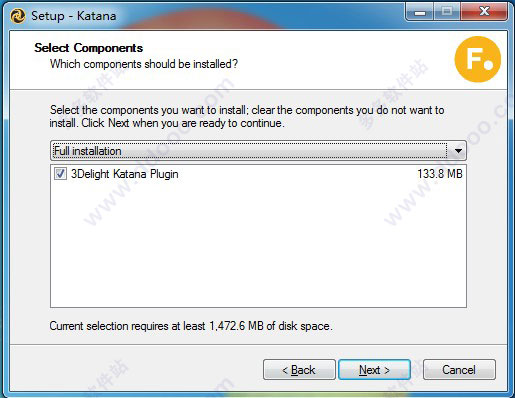Click the component selection instructions paragraph
The width and height of the screenshot is (515, 398).
click(x=247, y=116)
